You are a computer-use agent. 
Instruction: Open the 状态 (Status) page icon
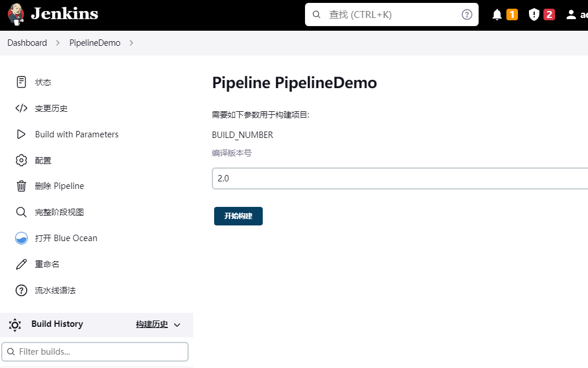(21, 82)
